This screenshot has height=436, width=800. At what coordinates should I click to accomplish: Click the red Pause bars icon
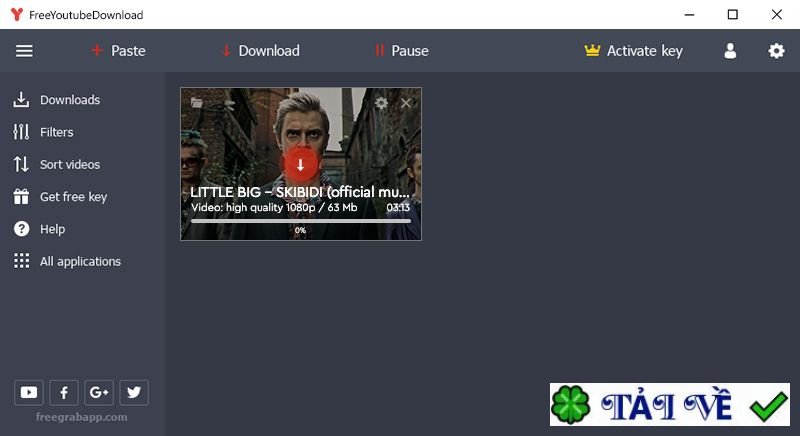[x=379, y=50]
